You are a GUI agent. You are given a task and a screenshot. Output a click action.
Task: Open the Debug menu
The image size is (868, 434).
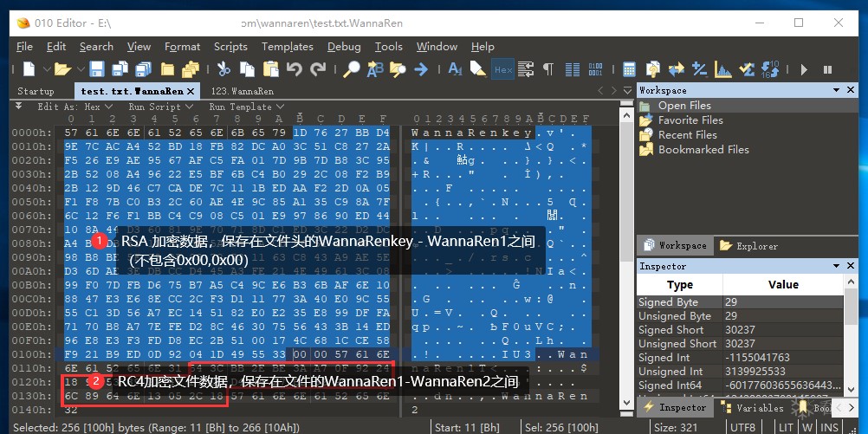344,47
